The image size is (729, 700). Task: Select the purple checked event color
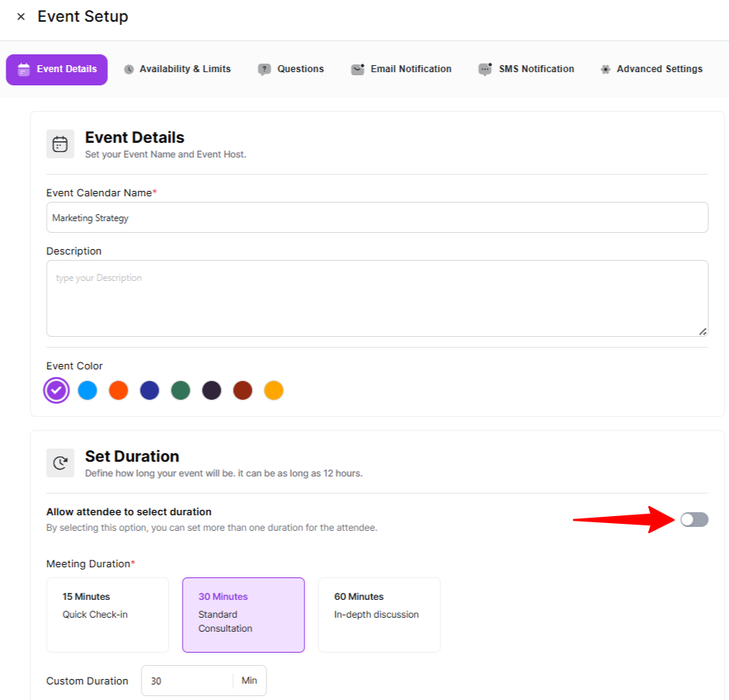tap(57, 390)
